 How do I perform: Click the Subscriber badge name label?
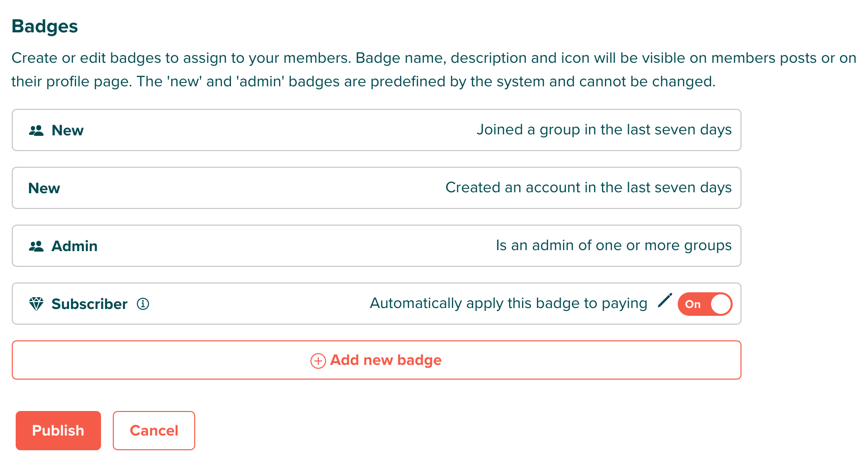(x=90, y=304)
